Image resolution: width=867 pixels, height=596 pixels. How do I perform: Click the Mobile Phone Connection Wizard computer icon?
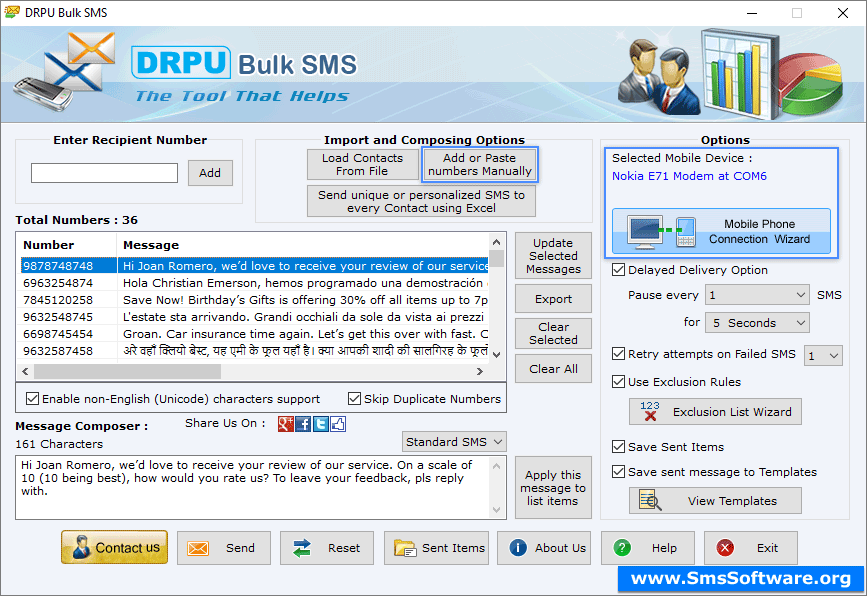645,231
